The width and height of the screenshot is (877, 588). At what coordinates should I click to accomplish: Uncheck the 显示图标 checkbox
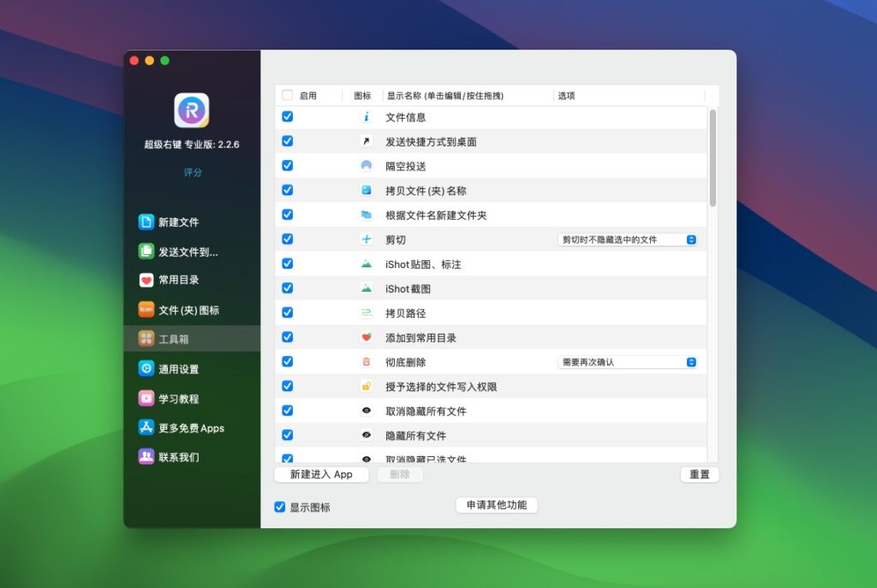279,507
